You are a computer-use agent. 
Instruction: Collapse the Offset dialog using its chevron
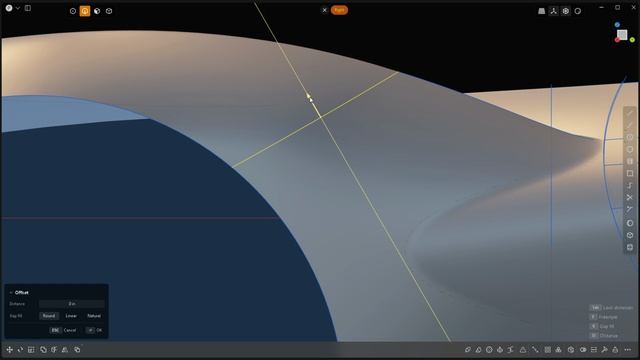click(11, 293)
